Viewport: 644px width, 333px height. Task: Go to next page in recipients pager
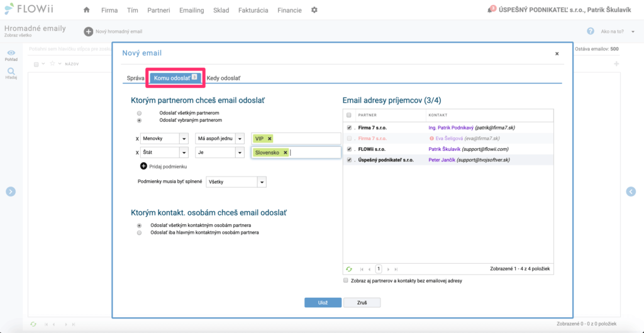click(x=388, y=269)
